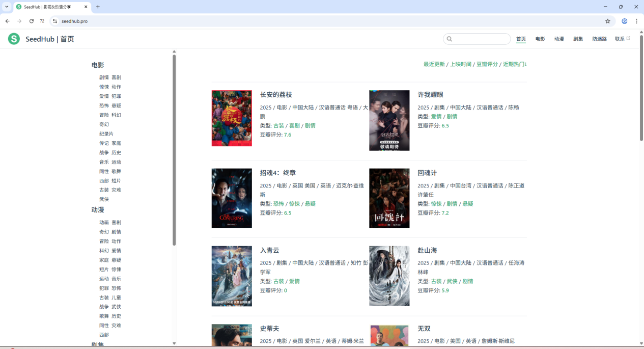
Task: Open a new tab with plus icon
Action: [x=98, y=7]
